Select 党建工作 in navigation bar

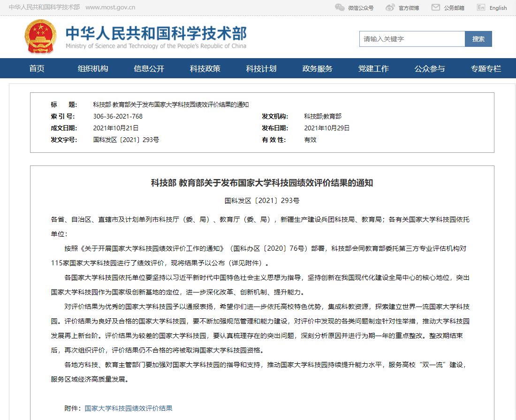(373, 68)
